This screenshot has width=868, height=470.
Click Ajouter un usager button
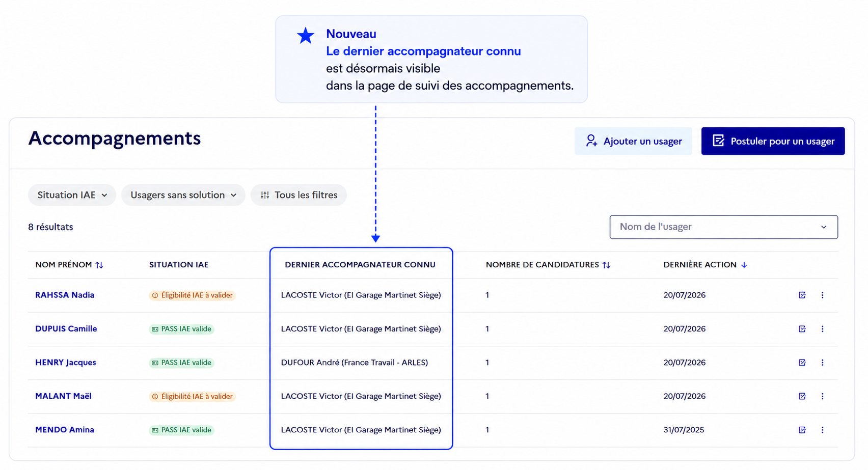pyautogui.click(x=633, y=141)
